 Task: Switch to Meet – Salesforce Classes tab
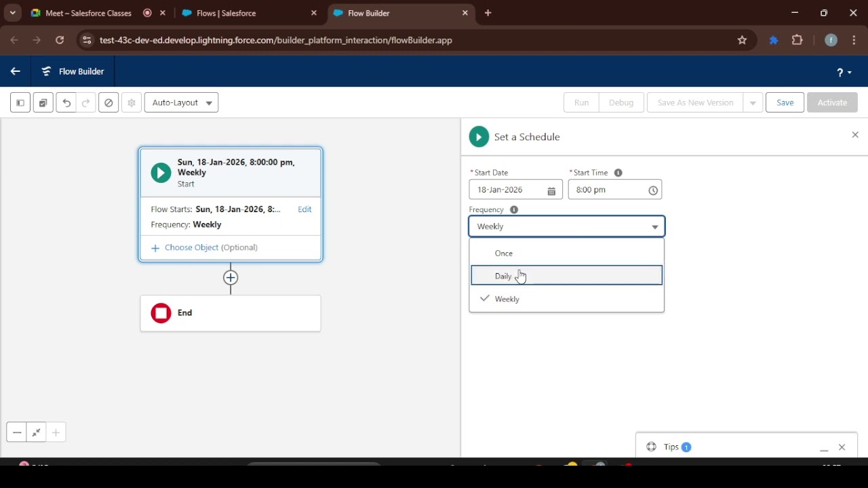(x=88, y=13)
